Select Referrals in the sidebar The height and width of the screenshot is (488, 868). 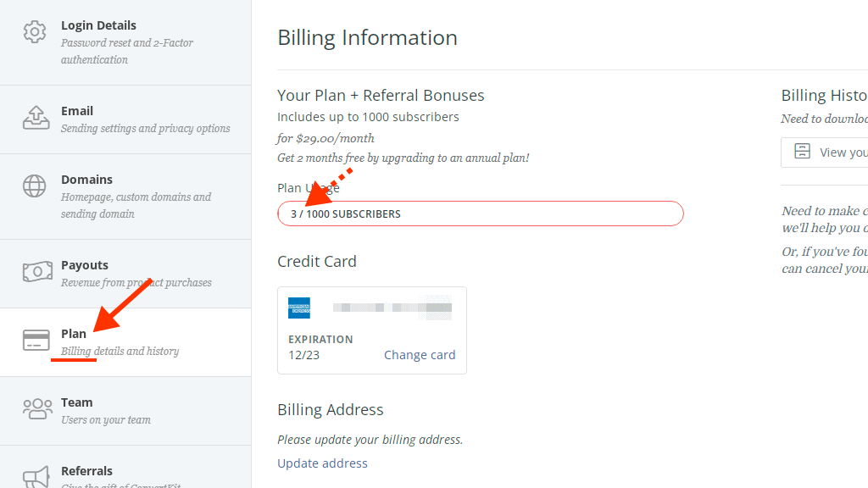(125, 467)
